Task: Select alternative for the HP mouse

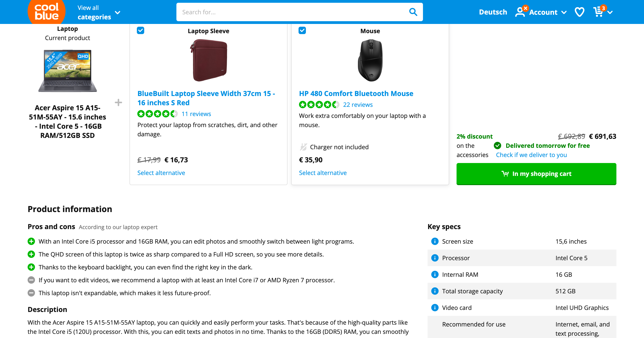Action: [x=322, y=173]
